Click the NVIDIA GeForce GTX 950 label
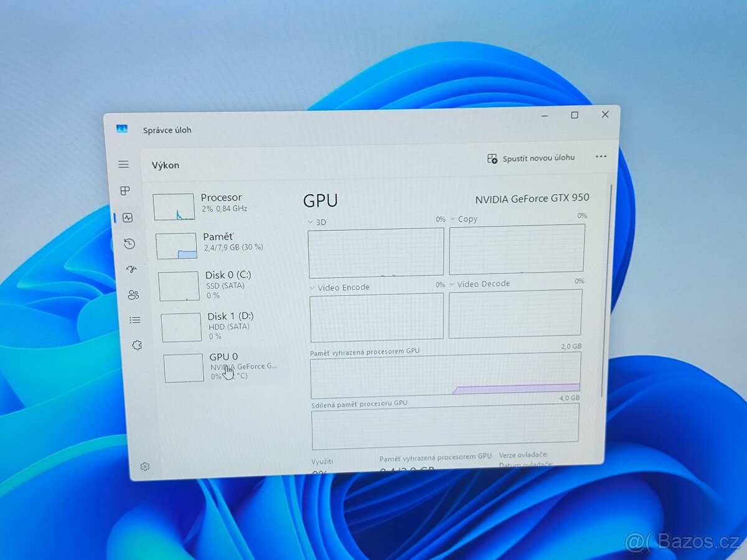Image resolution: width=747 pixels, height=560 pixels. (x=532, y=198)
